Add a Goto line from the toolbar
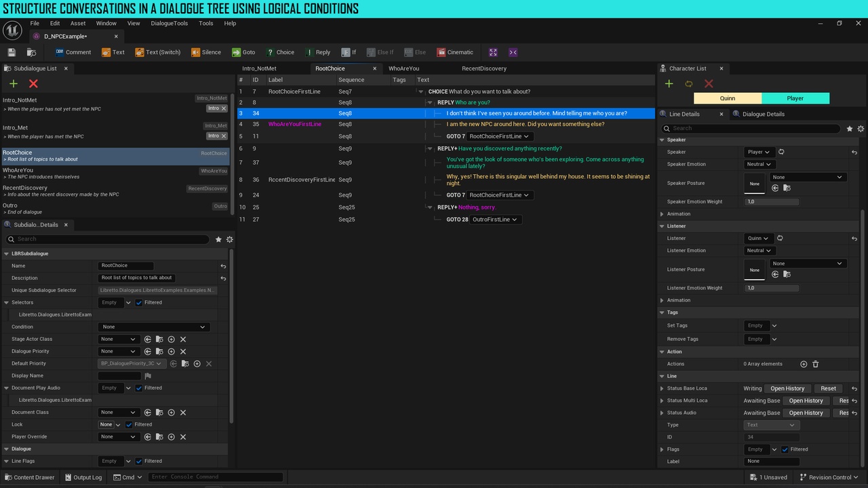The image size is (868, 488). [243, 52]
